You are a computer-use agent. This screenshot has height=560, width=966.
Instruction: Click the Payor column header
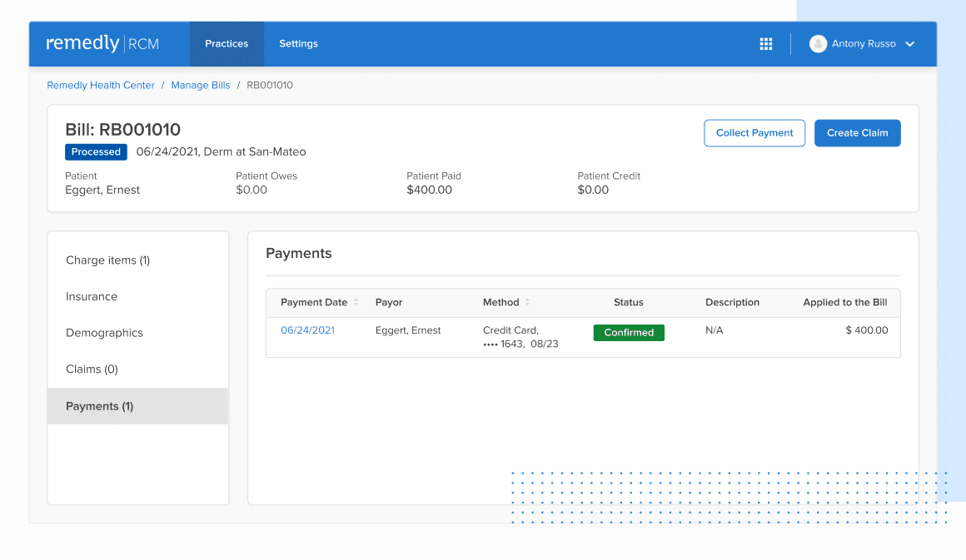tap(389, 302)
